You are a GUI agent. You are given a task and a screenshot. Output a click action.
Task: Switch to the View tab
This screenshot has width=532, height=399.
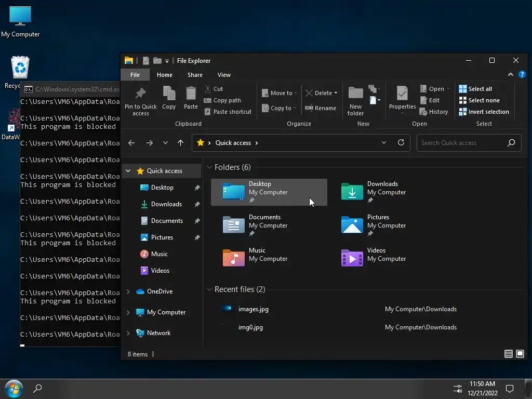coord(224,75)
